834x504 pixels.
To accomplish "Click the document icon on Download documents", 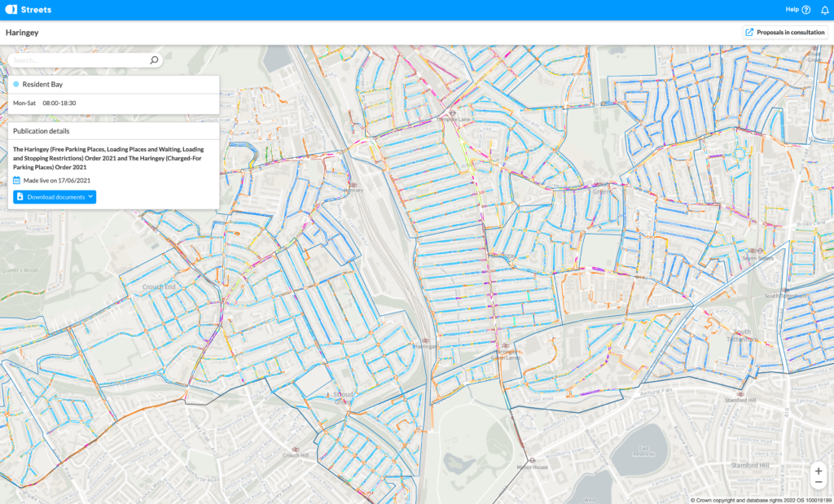I will [20, 197].
